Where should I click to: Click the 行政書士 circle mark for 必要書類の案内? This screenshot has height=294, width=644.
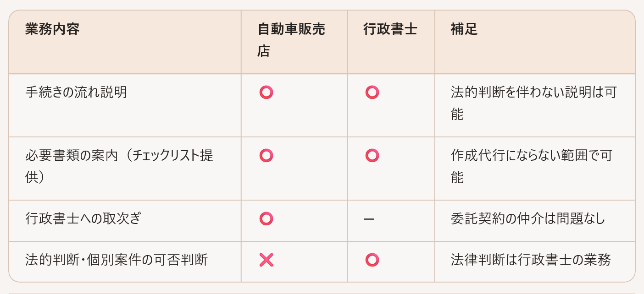[372, 156]
